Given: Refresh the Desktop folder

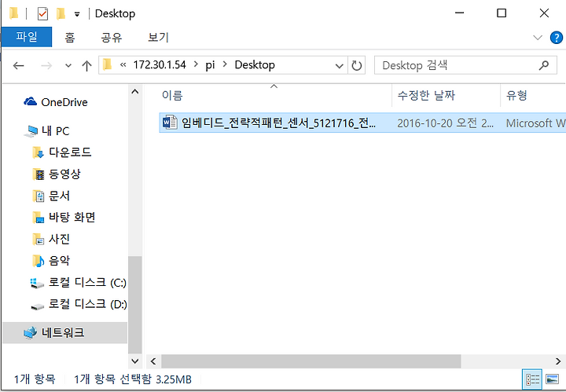Looking at the screenshot, I should pyautogui.click(x=357, y=66).
